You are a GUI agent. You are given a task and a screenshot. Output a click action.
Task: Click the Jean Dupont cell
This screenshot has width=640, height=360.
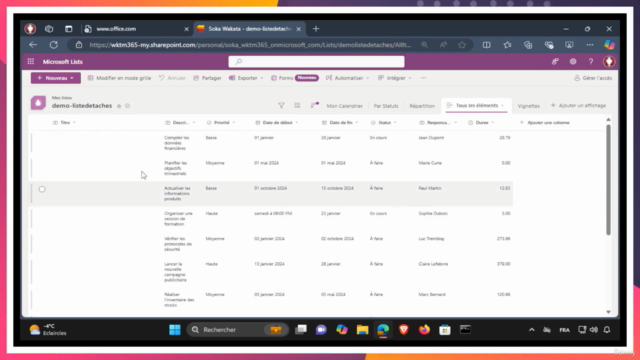click(431, 138)
